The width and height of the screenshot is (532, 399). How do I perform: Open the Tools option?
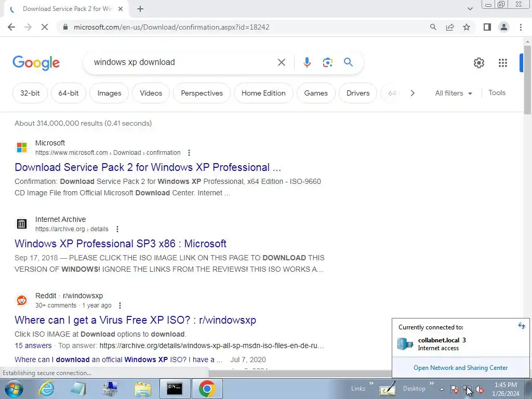[x=497, y=92]
